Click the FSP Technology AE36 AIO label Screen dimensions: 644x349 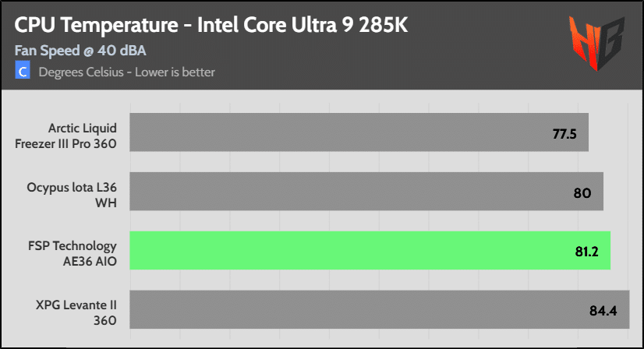[x=73, y=254]
